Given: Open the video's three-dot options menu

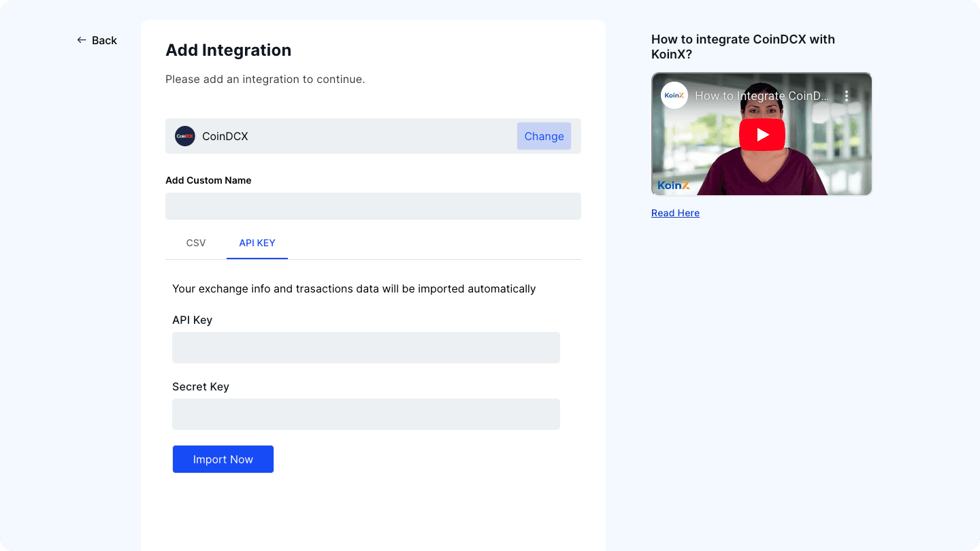Looking at the screenshot, I should [847, 96].
